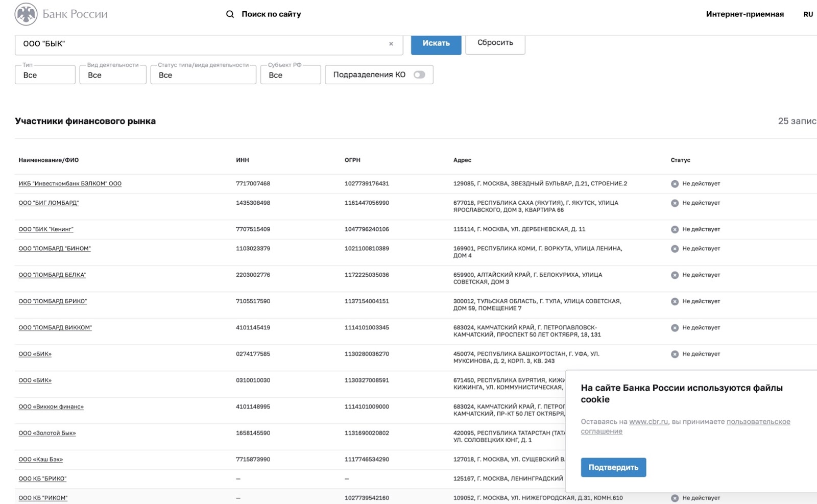Click the Искать search button

(436, 44)
